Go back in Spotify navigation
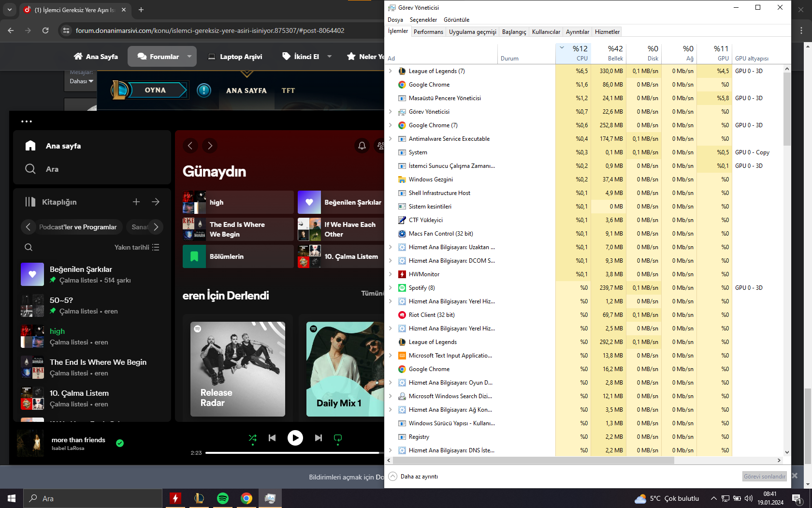This screenshot has height=508, width=812. pyautogui.click(x=190, y=146)
